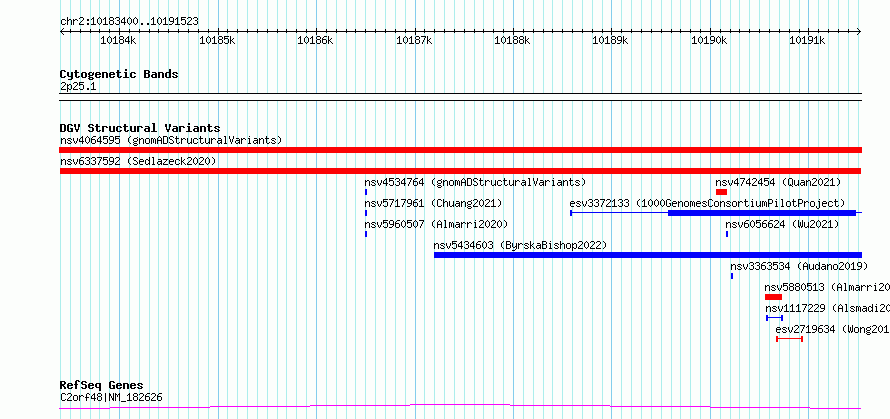Screen dimensions: 890x419
Task: Open variant nsv4534764 (gnomADStructuralVariants) label
Action: pos(475,183)
